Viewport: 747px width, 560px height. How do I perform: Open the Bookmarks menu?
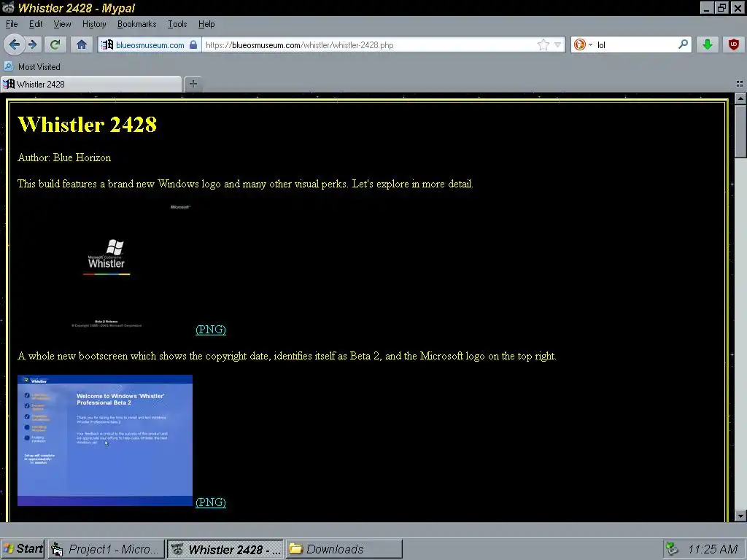point(136,24)
